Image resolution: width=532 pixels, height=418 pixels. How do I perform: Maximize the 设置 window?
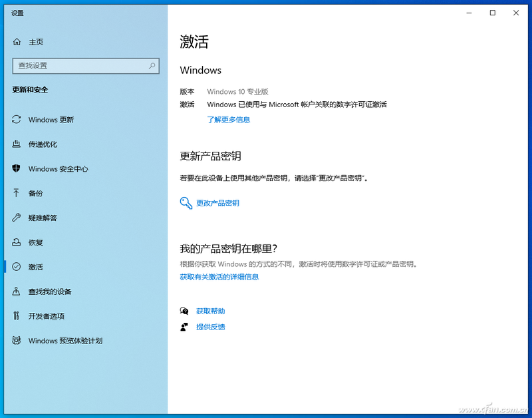tap(493, 13)
